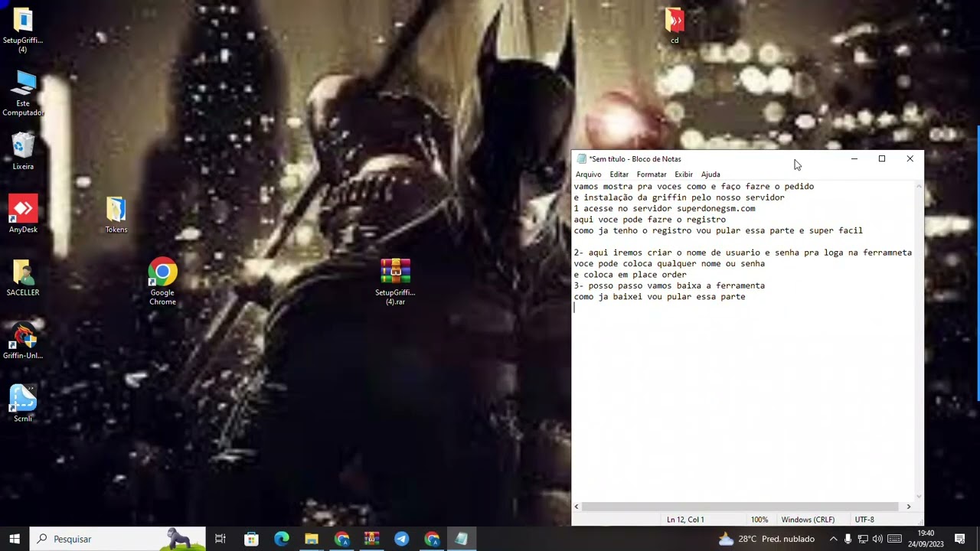The image size is (980, 551).
Task: Click "Windows (CRLF)" in the status bar
Action: coord(808,520)
